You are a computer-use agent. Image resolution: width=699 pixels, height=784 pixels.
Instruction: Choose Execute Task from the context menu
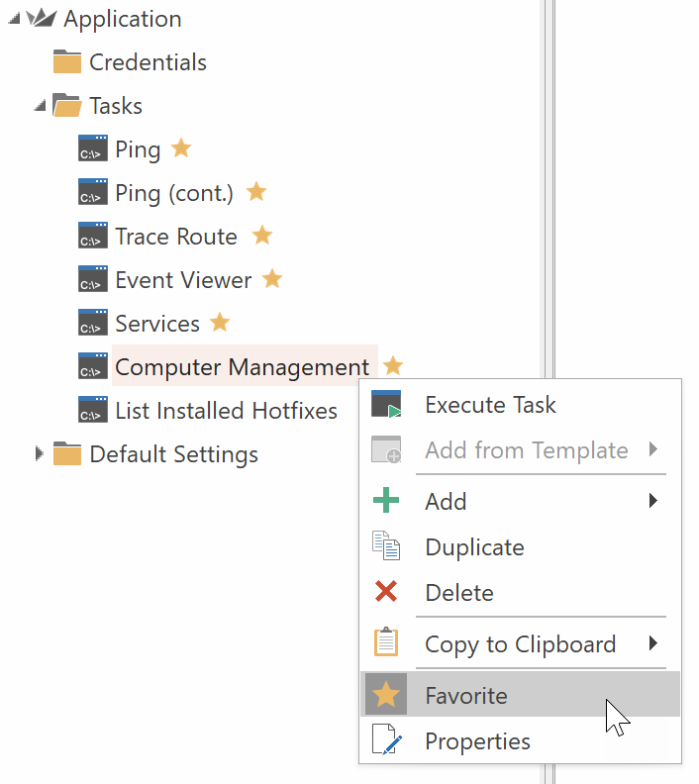pyautogui.click(x=490, y=405)
